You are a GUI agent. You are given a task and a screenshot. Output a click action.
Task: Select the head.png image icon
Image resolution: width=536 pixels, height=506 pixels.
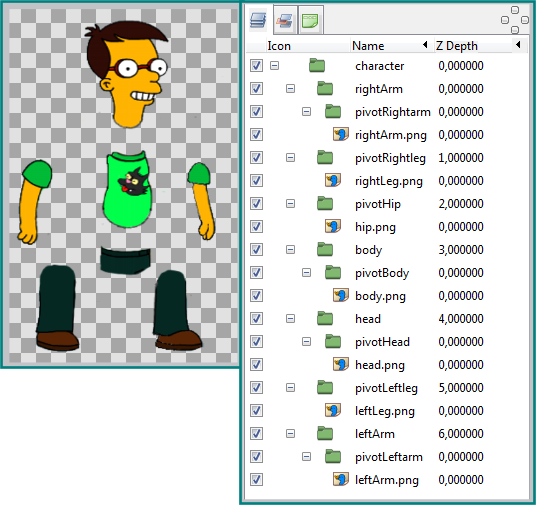tap(341, 364)
